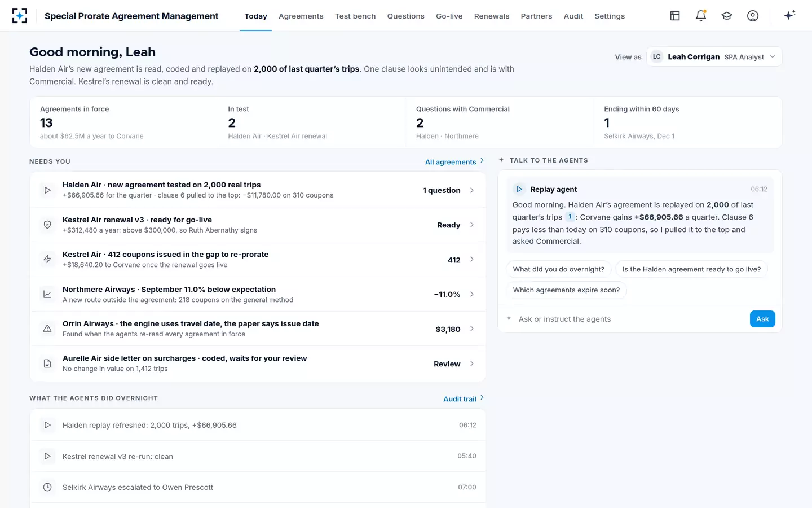Open the View as Leah Corrigan dropdown
812x508 pixels.
[x=714, y=56]
